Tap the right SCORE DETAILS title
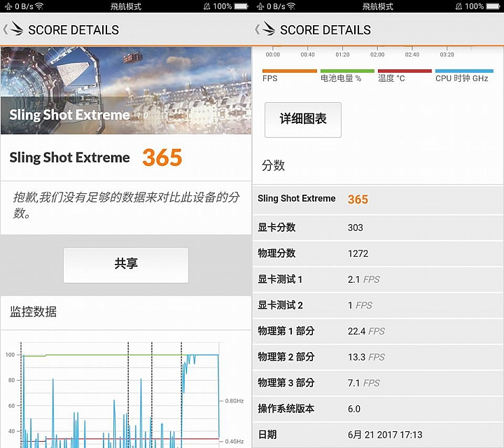Viewport: 504px width, 448px height. tap(325, 30)
